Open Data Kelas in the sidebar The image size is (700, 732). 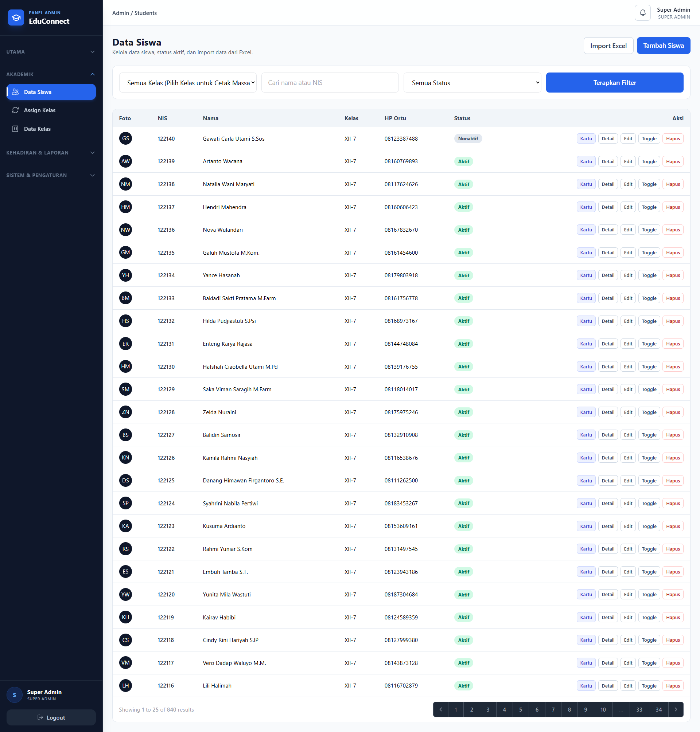51,129
